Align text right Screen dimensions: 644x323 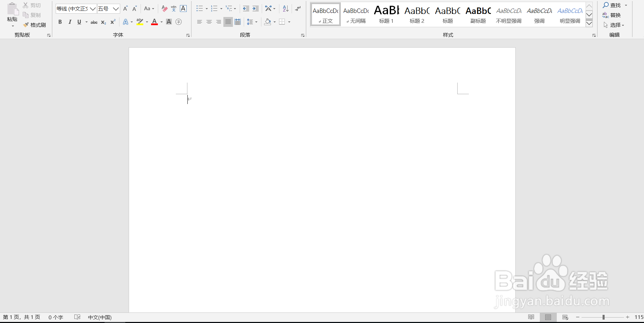pos(219,22)
